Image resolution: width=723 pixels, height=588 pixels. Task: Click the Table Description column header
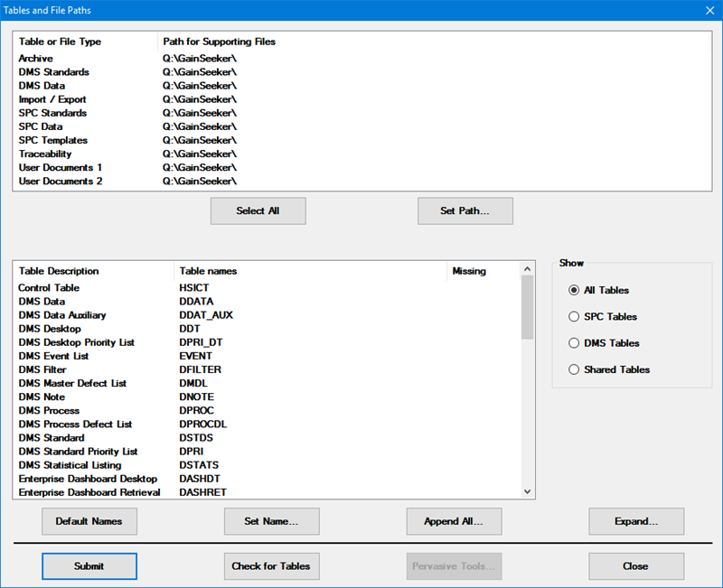(59, 271)
